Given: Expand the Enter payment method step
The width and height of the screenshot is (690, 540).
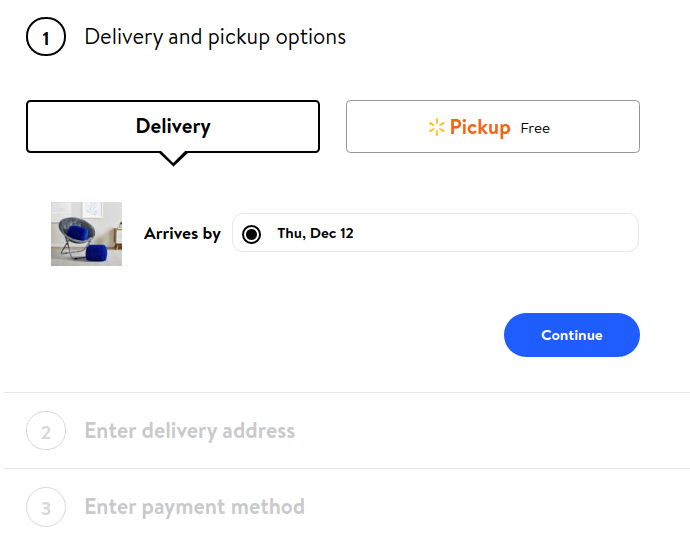Looking at the screenshot, I should point(195,507).
